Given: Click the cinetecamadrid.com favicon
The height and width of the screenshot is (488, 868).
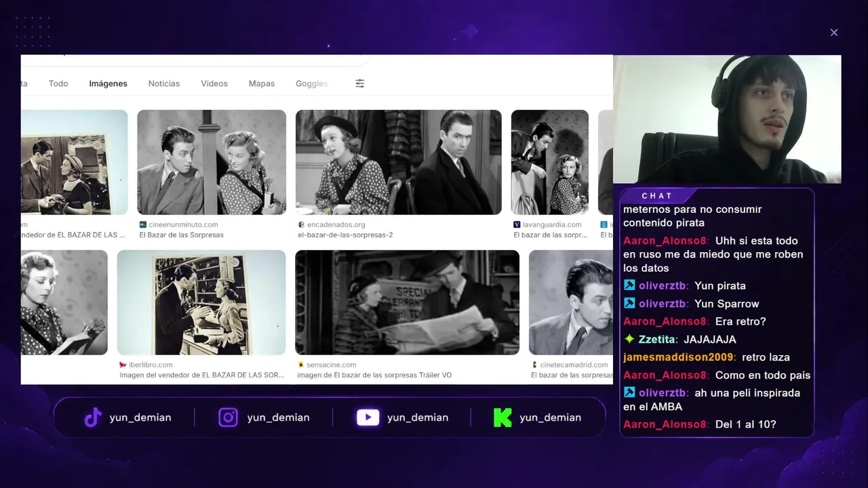Looking at the screenshot, I should pos(534,365).
